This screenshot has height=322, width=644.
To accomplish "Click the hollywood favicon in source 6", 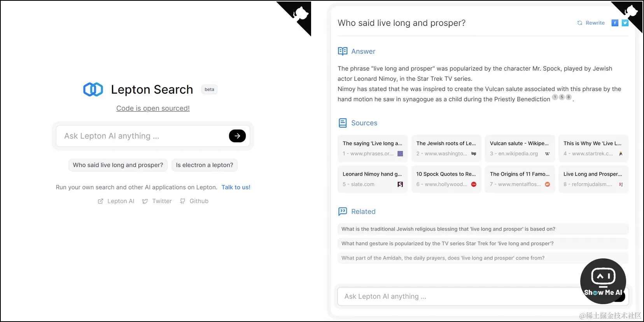I will [x=474, y=184].
